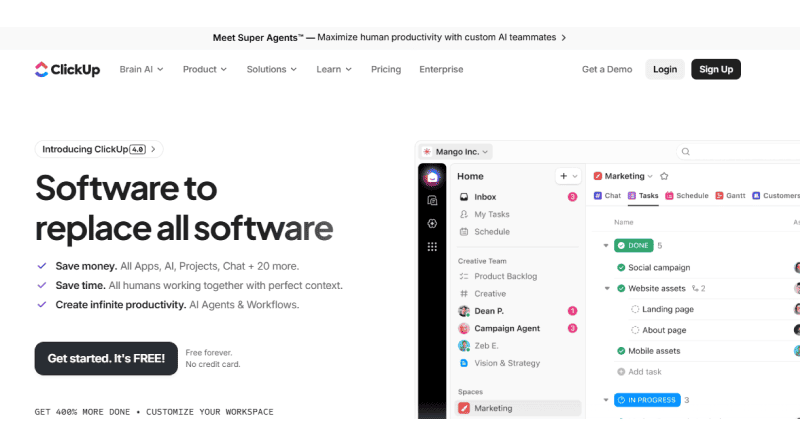The width and height of the screenshot is (800, 445).
Task: Click the Dean P. avatar
Action: coord(464,311)
